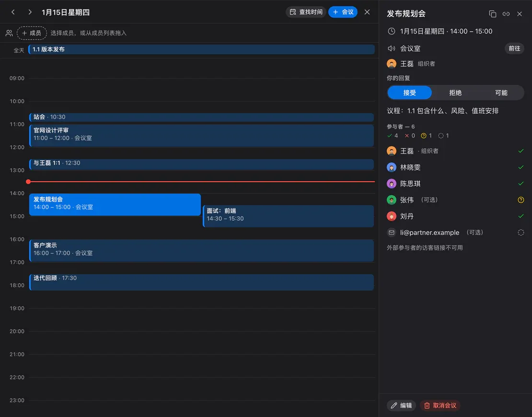
Task: Choose 拒绝 as your reply
Action: [455, 93]
